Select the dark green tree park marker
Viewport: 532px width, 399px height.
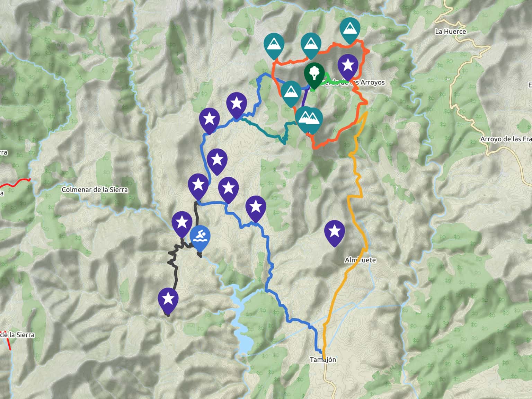click(314, 75)
